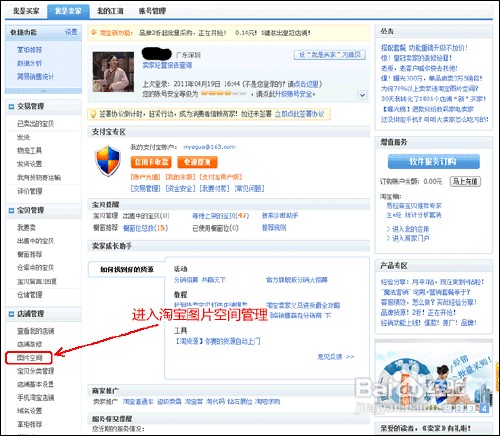Open the 账户充值 Alipay link

coord(145,177)
